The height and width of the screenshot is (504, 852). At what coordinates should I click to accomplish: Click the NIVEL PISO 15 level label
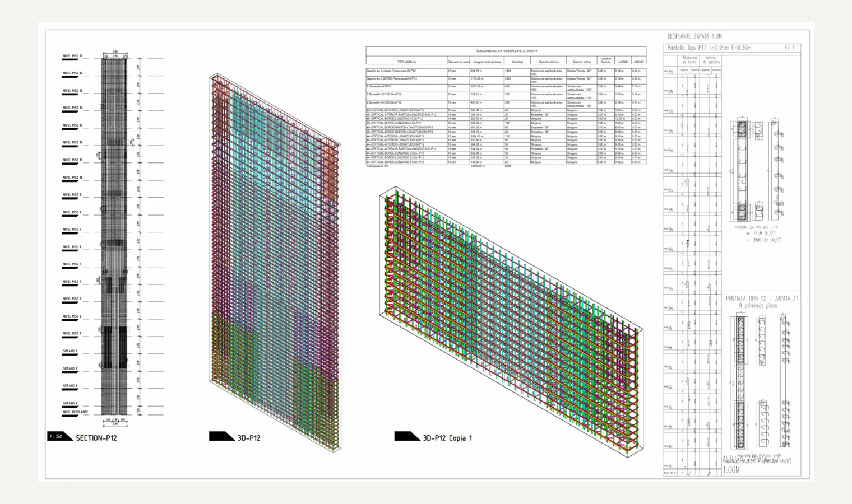tap(72, 91)
